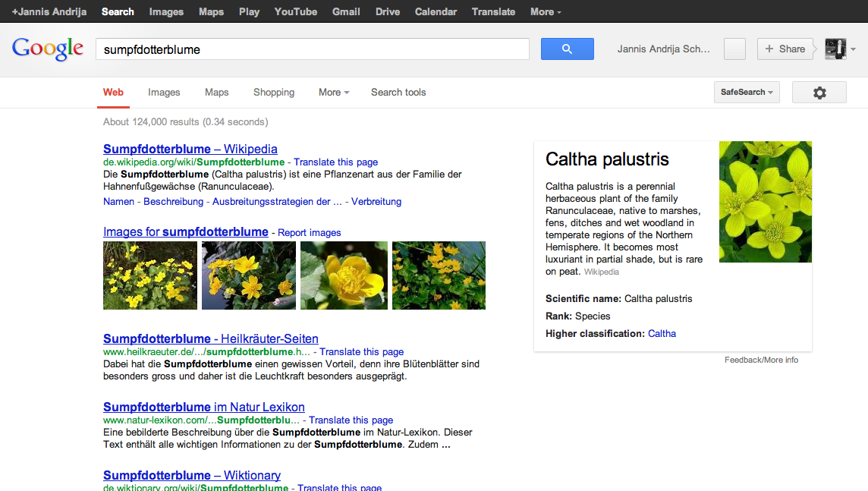Open the second flower image thumbnail
Image resolution: width=868 pixels, height=491 pixels.
point(249,275)
